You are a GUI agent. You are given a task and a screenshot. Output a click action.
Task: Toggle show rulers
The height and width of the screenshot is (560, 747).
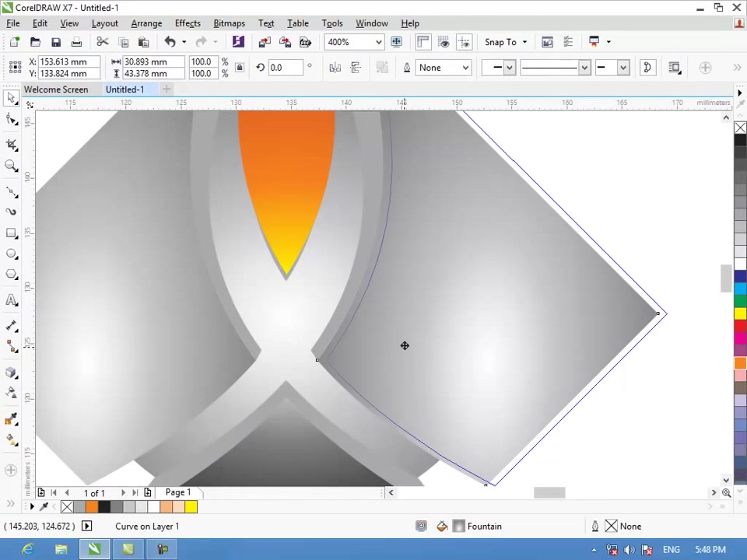coord(423,42)
